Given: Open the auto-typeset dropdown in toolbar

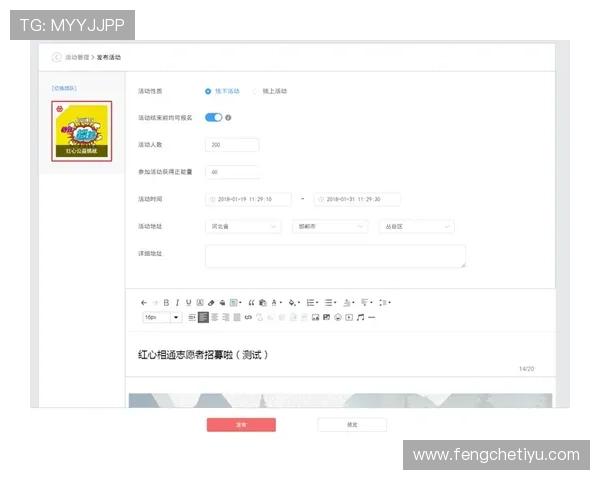Looking at the screenshot, I should pyautogui.click(x=235, y=303).
